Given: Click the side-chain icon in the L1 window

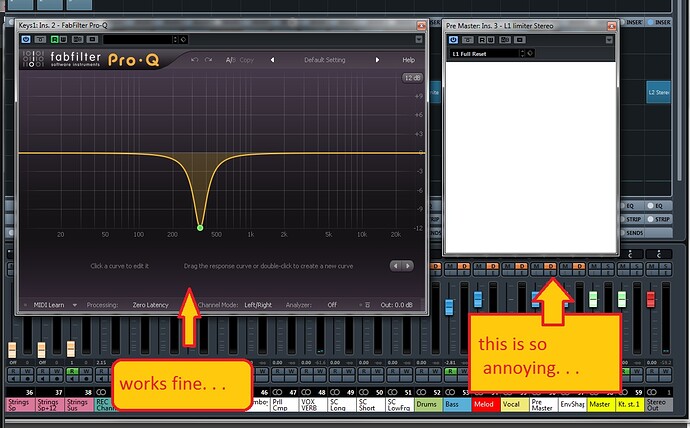Looking at the screenshot, I should click(520, 40).
